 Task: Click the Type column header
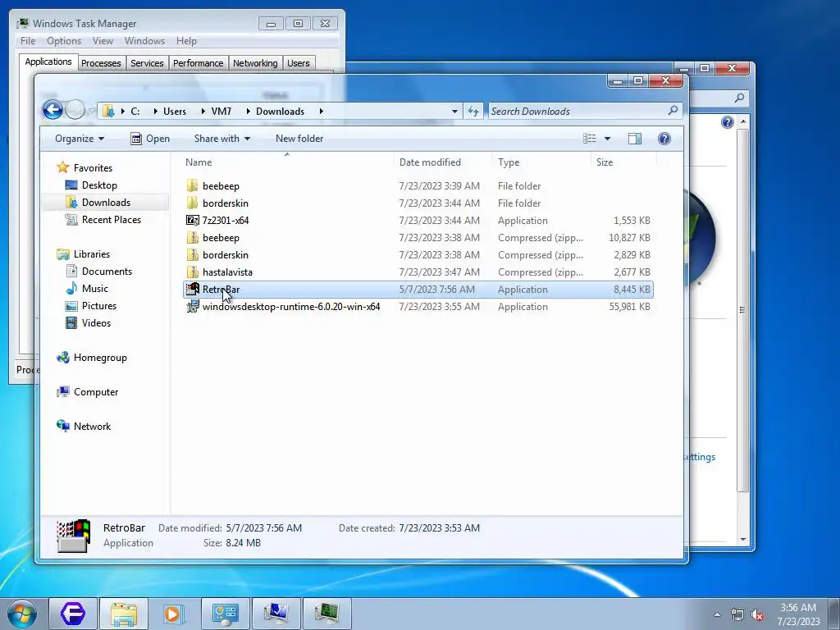tap(541, 162)
